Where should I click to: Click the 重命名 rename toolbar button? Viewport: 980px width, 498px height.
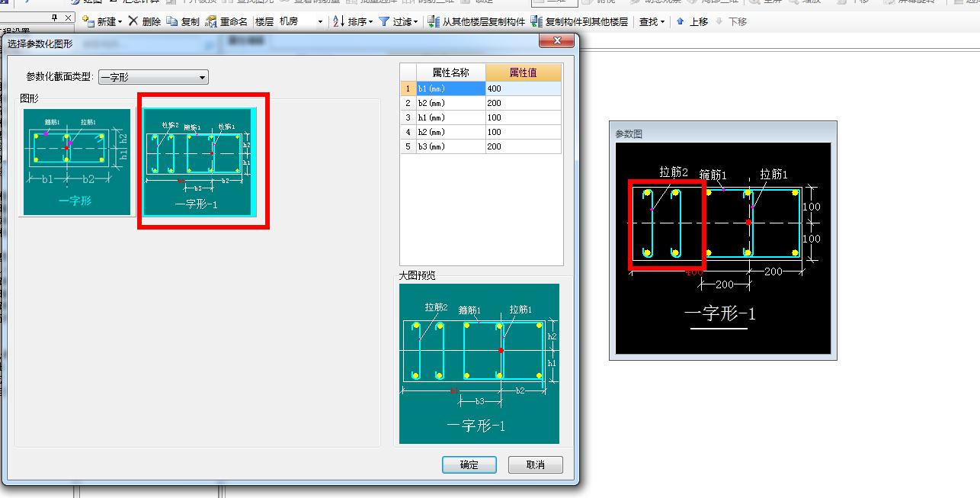(227, 21)
